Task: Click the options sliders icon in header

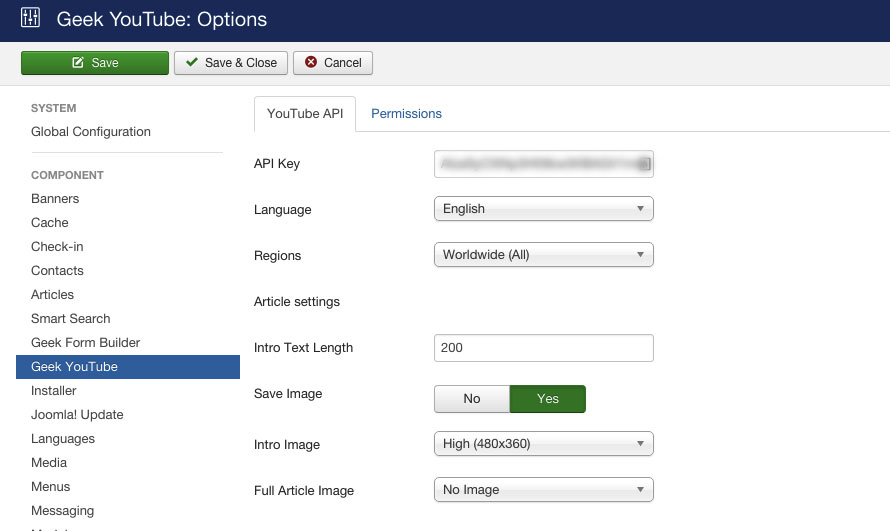Action: click(30, 18)
